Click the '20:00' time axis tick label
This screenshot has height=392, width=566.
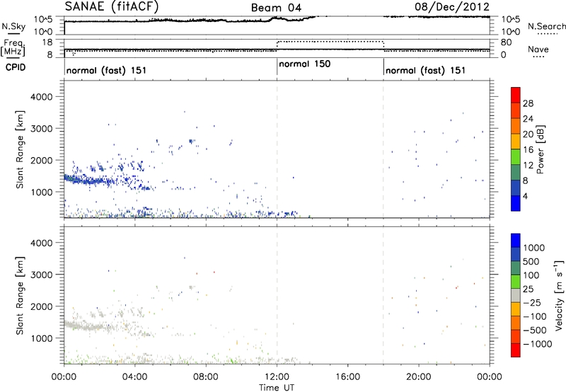point(419,377)
